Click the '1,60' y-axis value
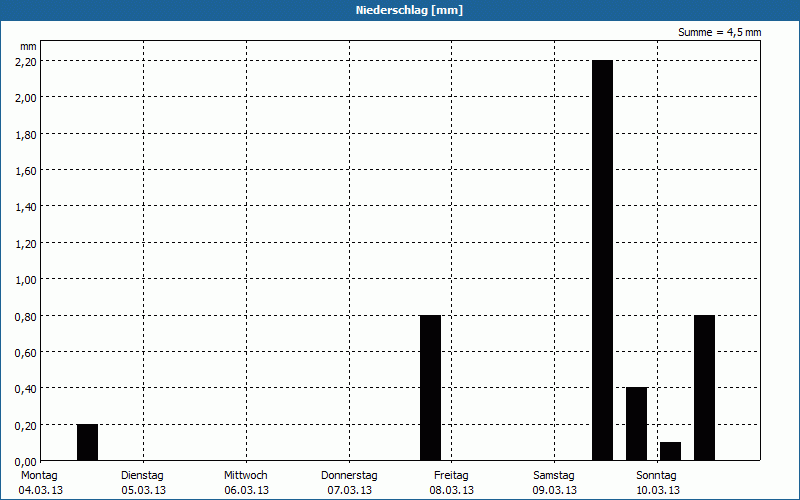This screenshot has width=800, height=500. pos(26,171)
